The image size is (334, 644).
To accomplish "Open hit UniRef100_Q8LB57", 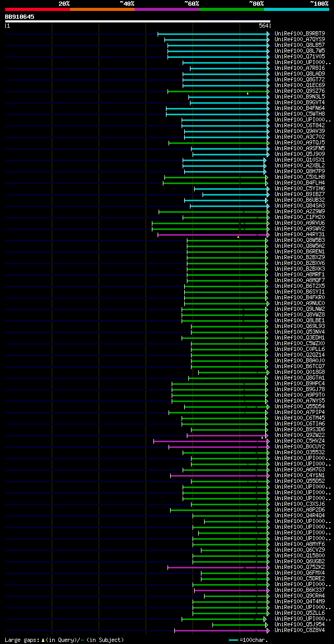I will 300,45.
